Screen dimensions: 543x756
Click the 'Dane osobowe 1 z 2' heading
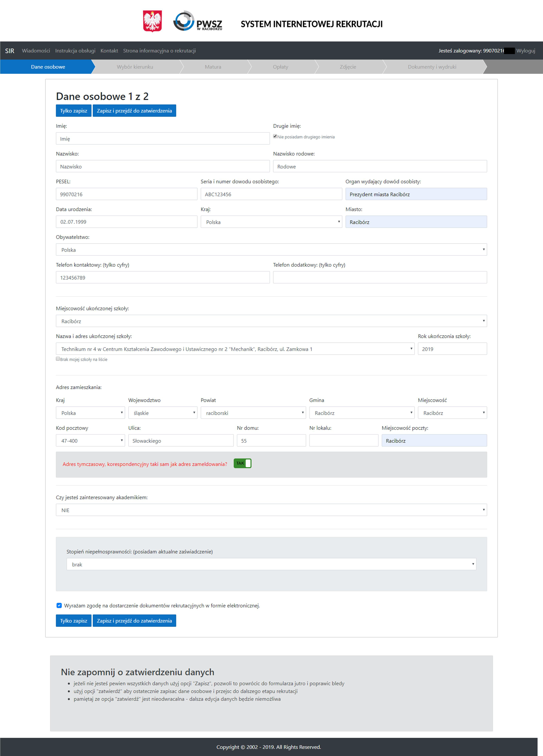tap(102, 96)
